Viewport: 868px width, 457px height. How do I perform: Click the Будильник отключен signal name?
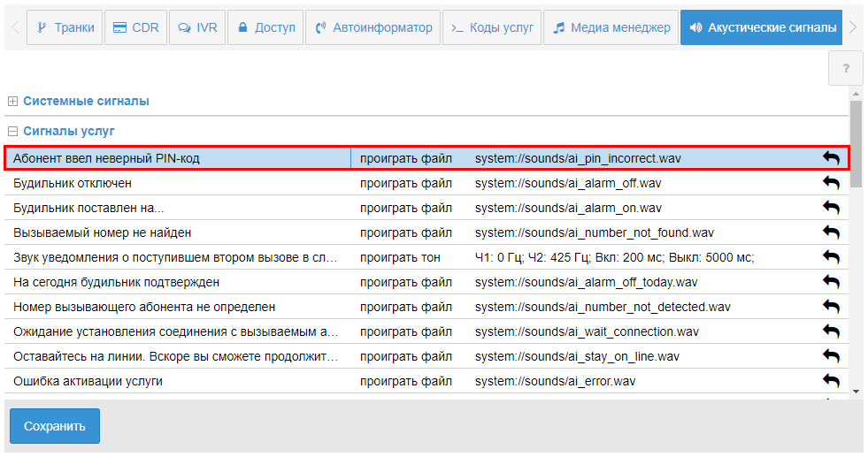(x=73, y=183)
